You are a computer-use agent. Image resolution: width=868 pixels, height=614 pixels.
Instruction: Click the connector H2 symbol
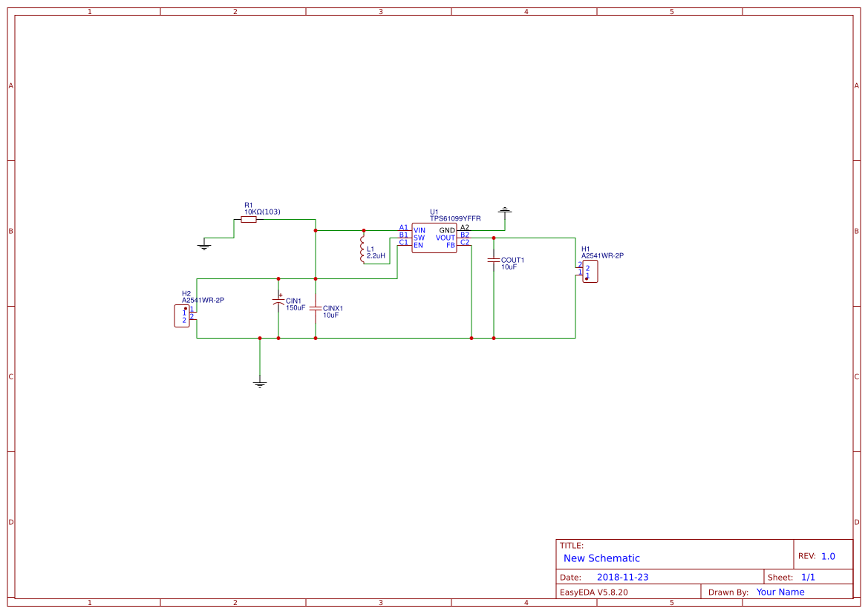click(182, 314)
